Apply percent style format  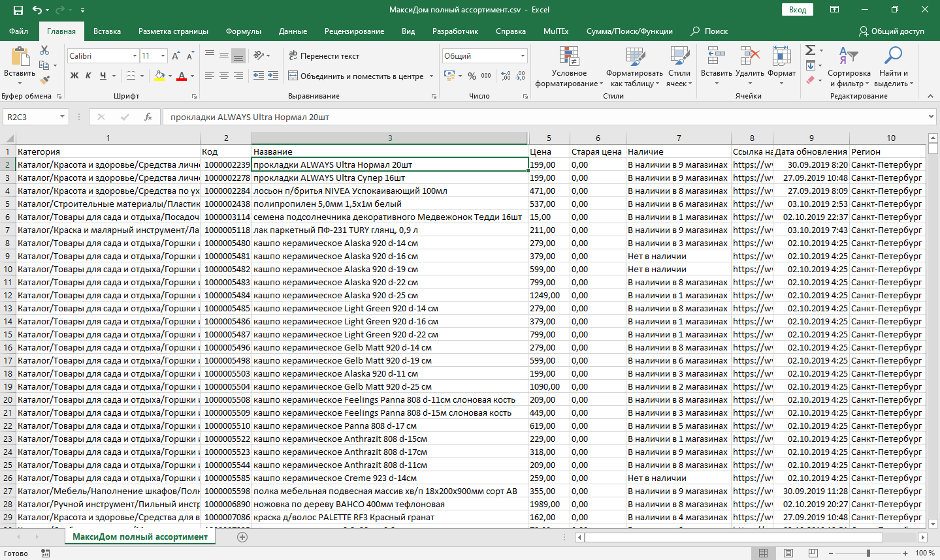click(472, 76)
